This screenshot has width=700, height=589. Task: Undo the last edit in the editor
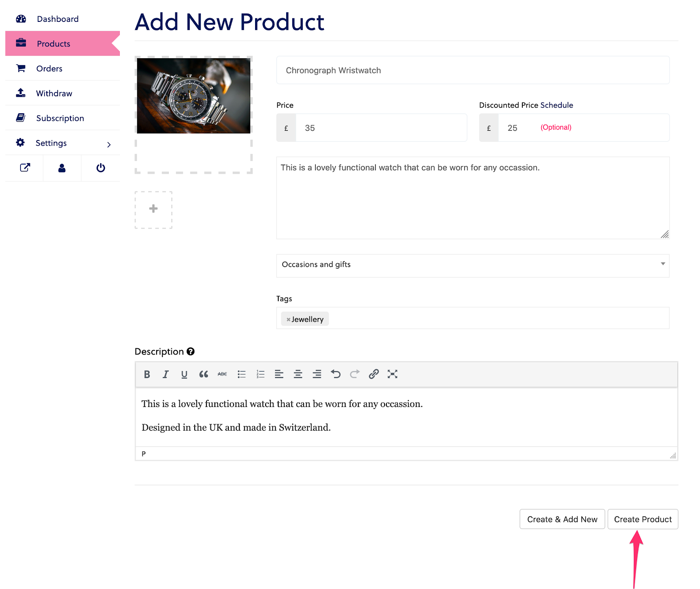[336, 374]
